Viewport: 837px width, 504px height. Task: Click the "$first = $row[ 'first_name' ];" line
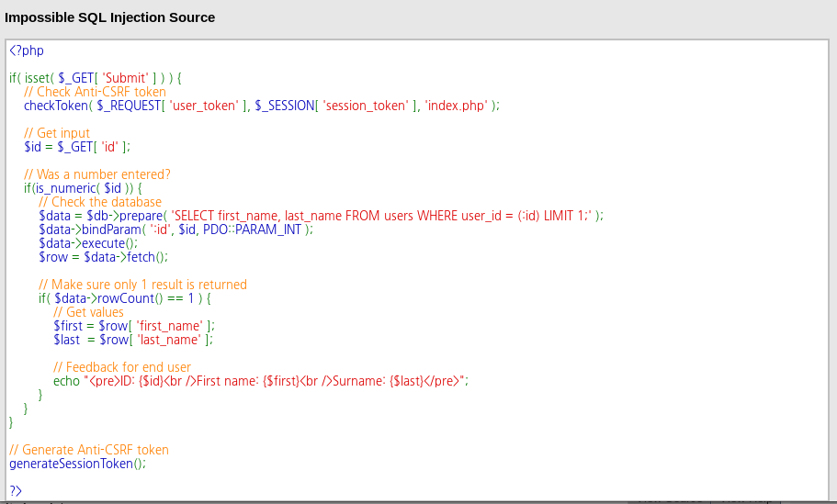tap(134, 327)
